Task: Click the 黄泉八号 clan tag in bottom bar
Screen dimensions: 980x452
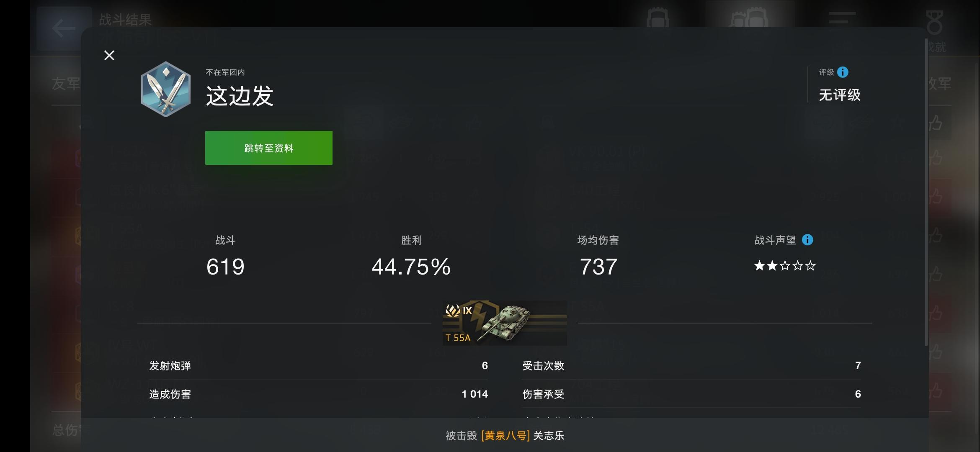Action: (x=505, y=436)
